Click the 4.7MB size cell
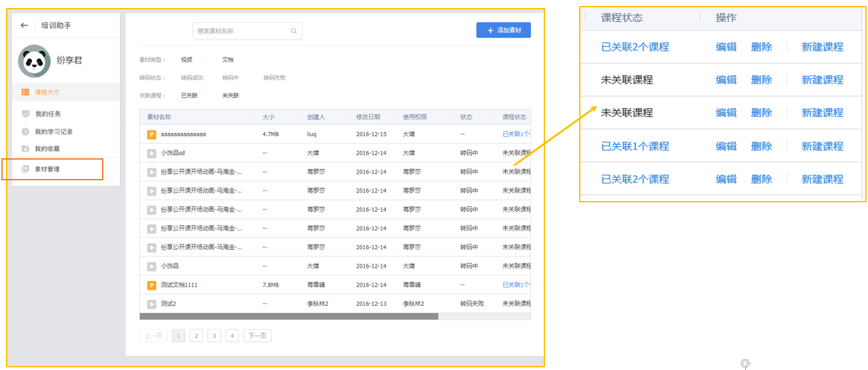 point(271,134)
